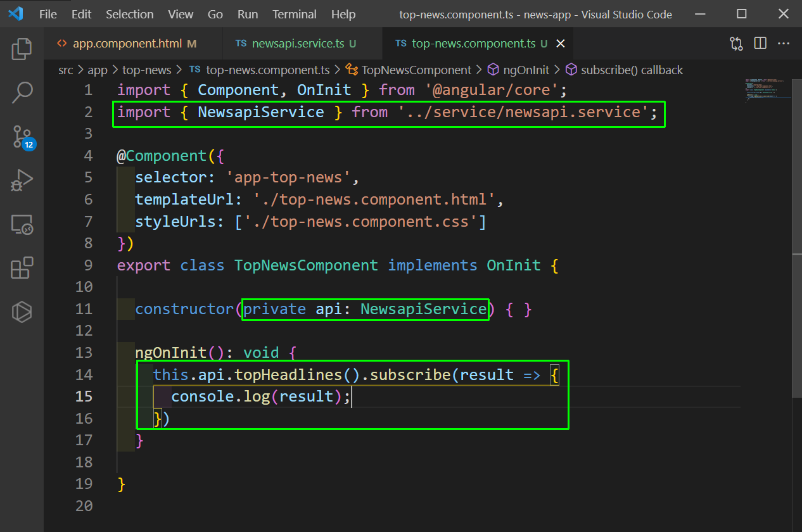Click 'ngOnInit' method name on line 13
This screenshot has height=532, width=802.
171,353
